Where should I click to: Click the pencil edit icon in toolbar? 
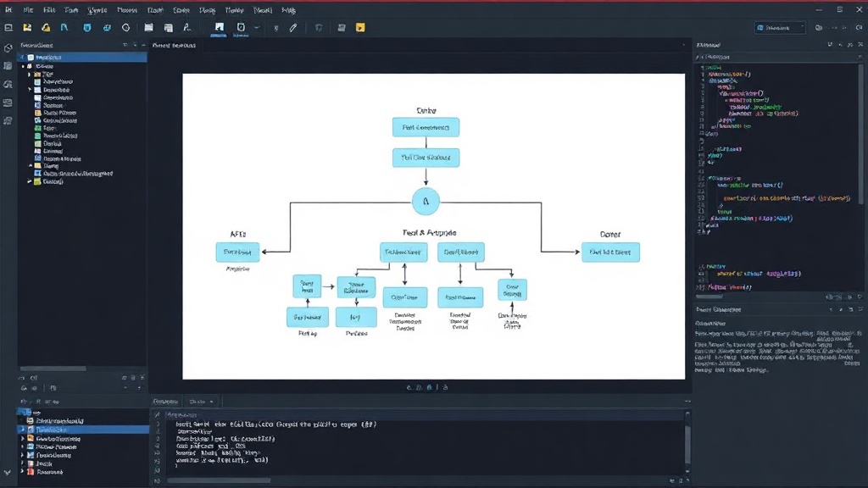click(x=293, y=28)
